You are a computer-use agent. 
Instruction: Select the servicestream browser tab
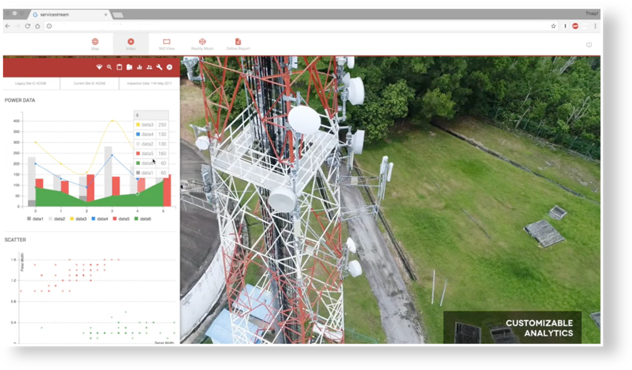69,15
